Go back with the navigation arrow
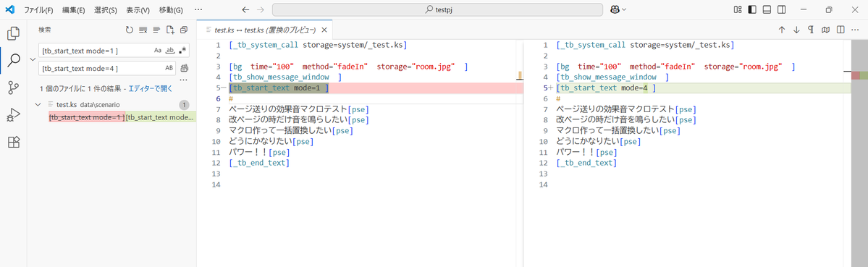Image resolution: width=868 pixels, height=267 pixels. click(246, 10)
